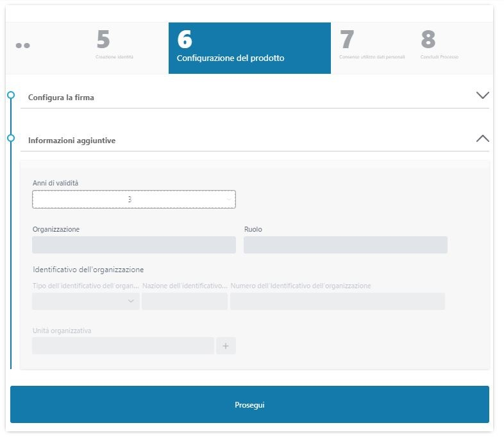
Task: Click the two-dots previous steps indicator
Action: (23, 46)
